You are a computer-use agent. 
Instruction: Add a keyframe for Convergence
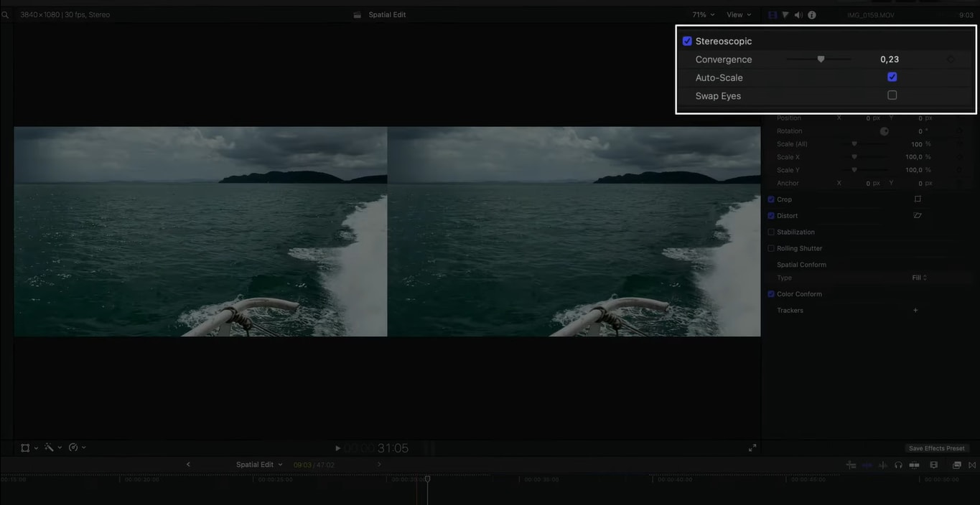pyautogui.click(x=951, y=60)
